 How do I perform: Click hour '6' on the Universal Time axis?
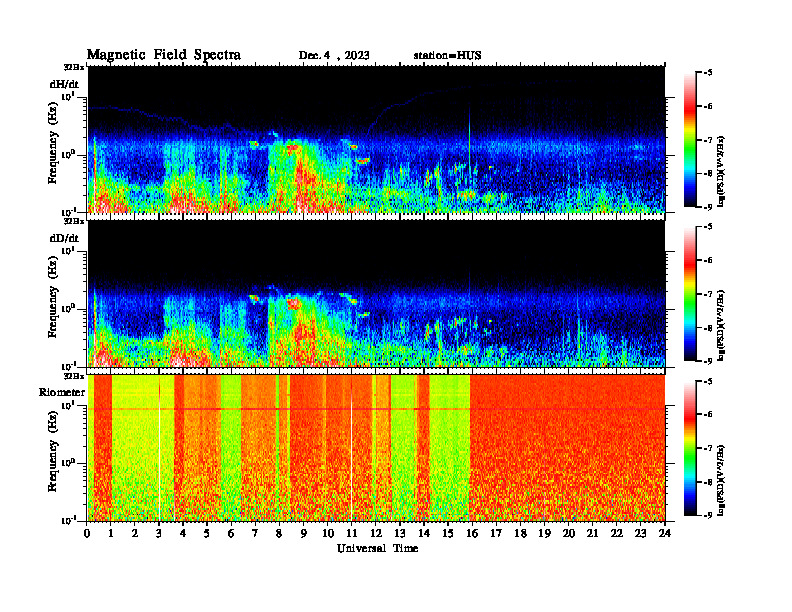[231, 534]
